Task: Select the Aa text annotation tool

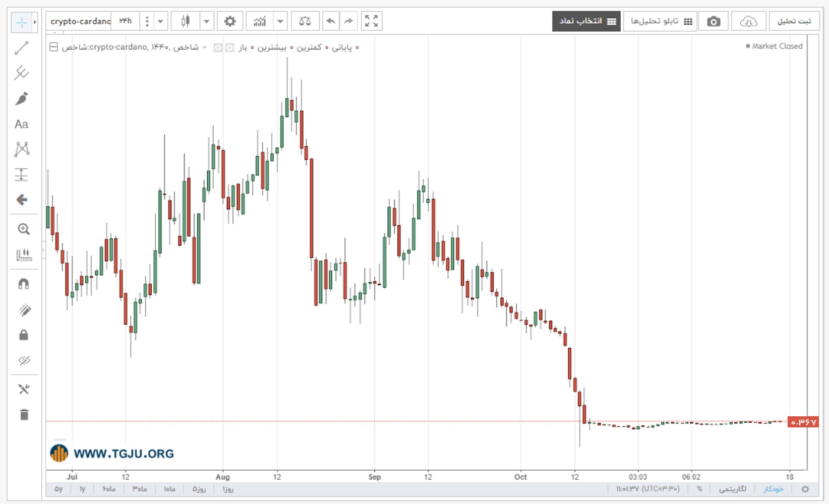Action: (x=22, y=124)
